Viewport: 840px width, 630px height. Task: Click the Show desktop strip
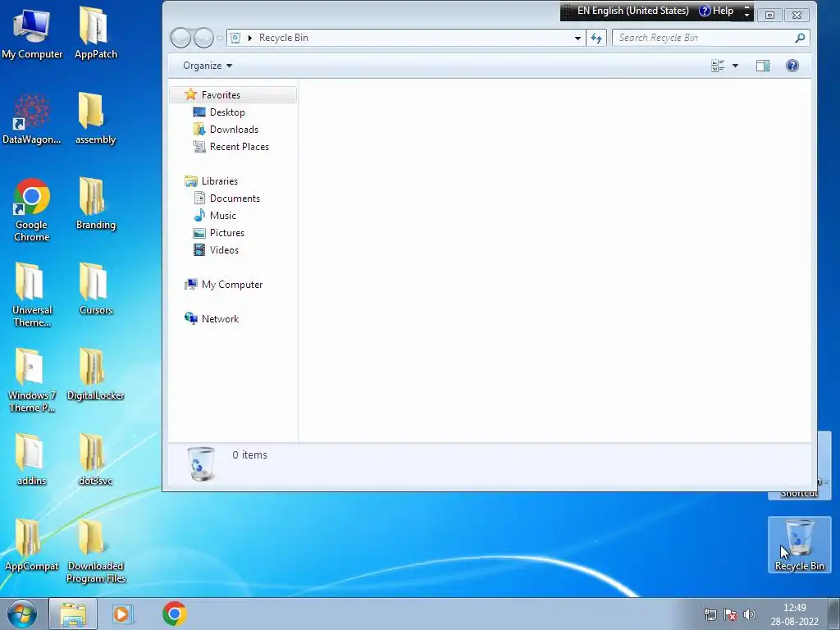pos(834,614)
